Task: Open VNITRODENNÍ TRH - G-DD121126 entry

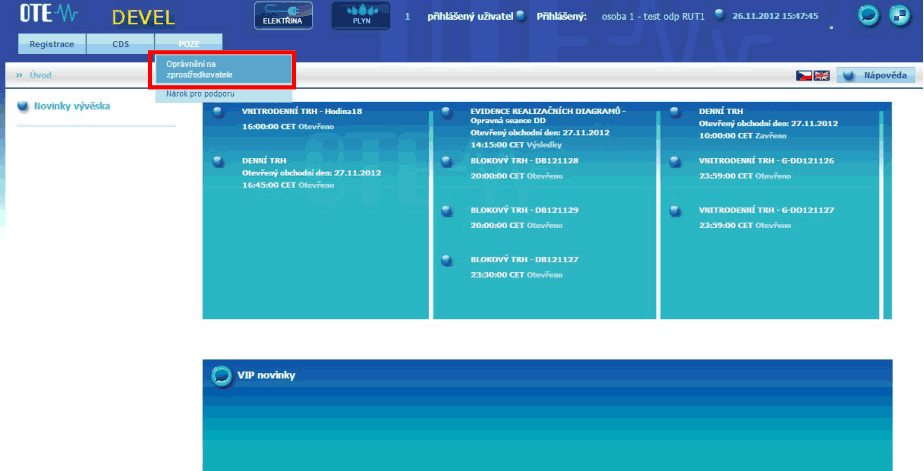Action: (x=766, y=160)
